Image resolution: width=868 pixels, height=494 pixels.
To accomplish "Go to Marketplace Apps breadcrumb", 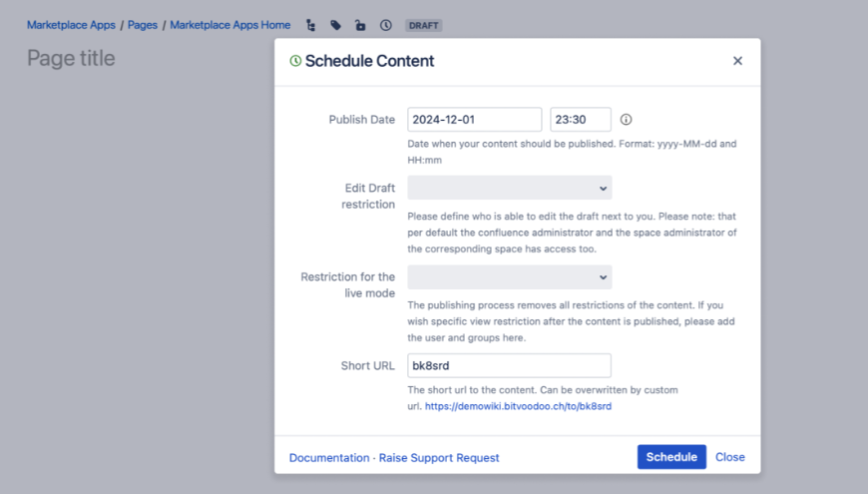I will [71, 25].
